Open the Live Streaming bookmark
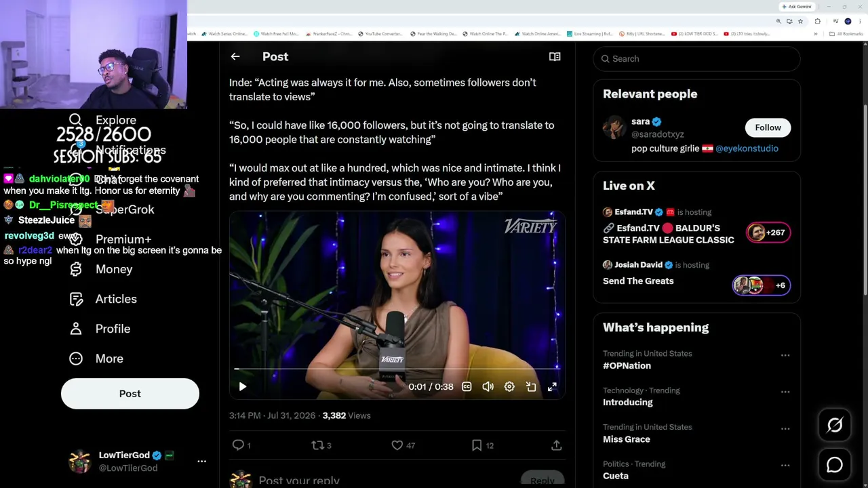 [x=590, y=34]
